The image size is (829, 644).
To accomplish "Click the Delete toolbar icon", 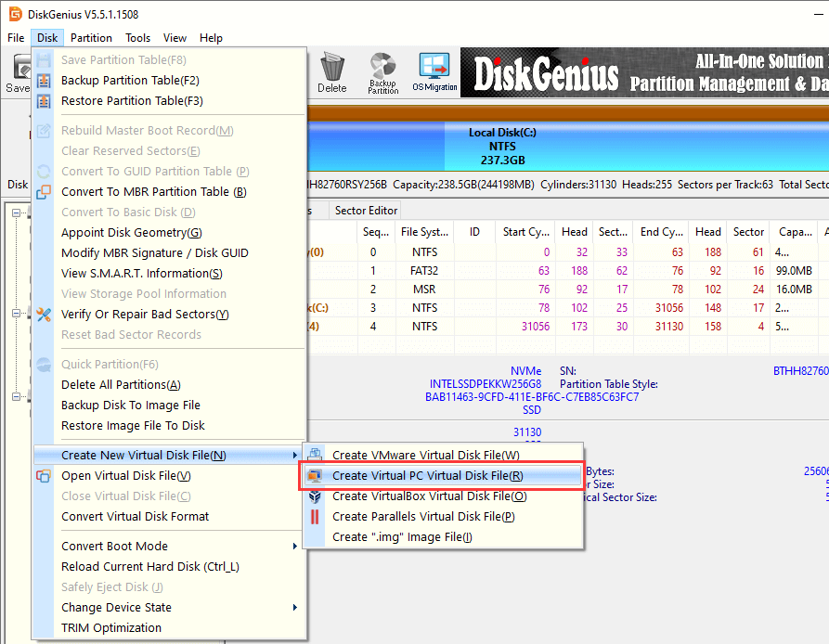I will [331, 72].
